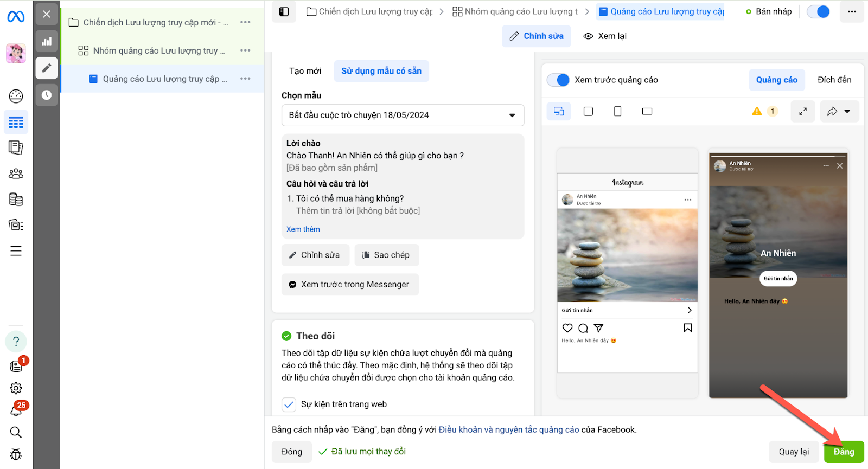This screenshot has height=469, width=868.
Task: Click the bar chart icon in the sidebar
Action: (47, 41)
